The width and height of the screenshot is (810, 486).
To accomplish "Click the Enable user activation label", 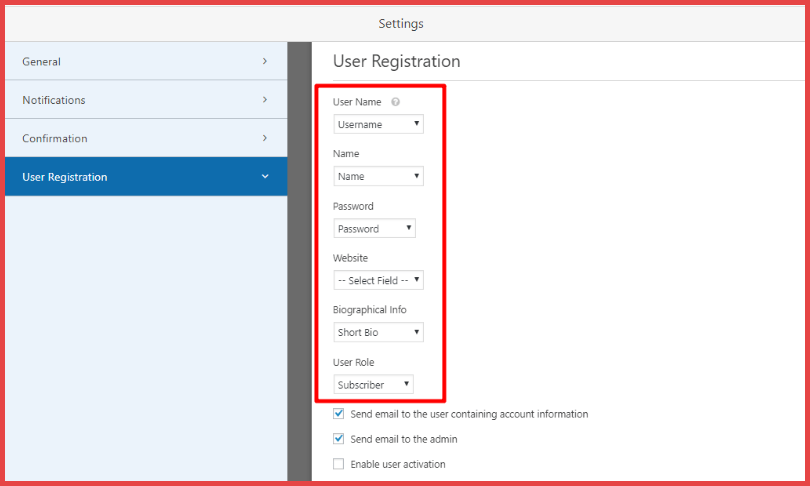I will click(398, 464).
